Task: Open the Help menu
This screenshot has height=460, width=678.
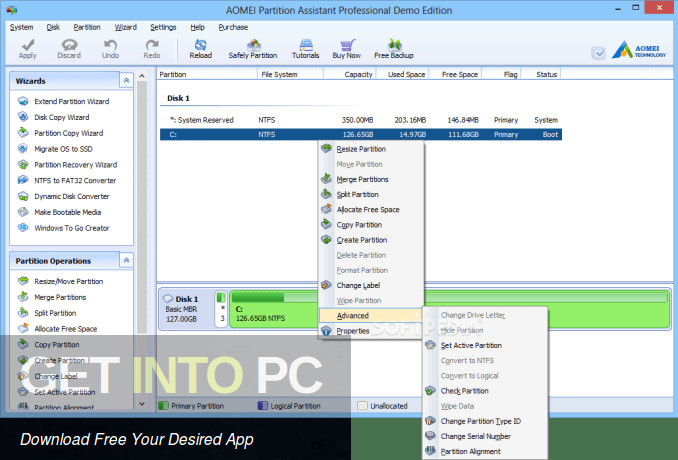Action: [197, 27]
